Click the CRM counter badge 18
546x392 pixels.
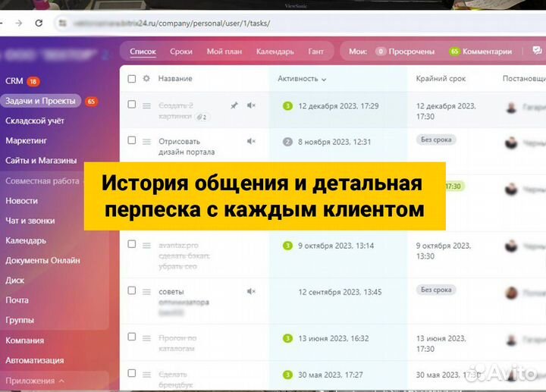tap(33, 81)
